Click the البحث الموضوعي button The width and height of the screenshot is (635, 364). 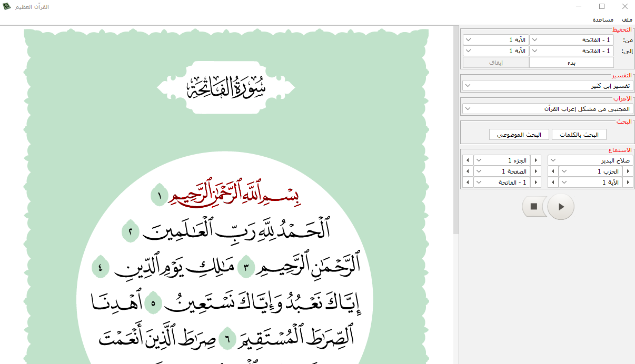[519, 135]
